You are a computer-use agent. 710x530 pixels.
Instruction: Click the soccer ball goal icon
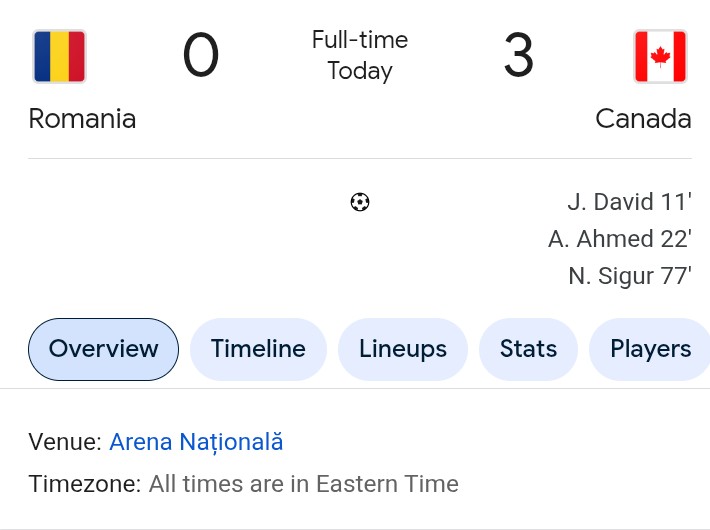(360, 202)
